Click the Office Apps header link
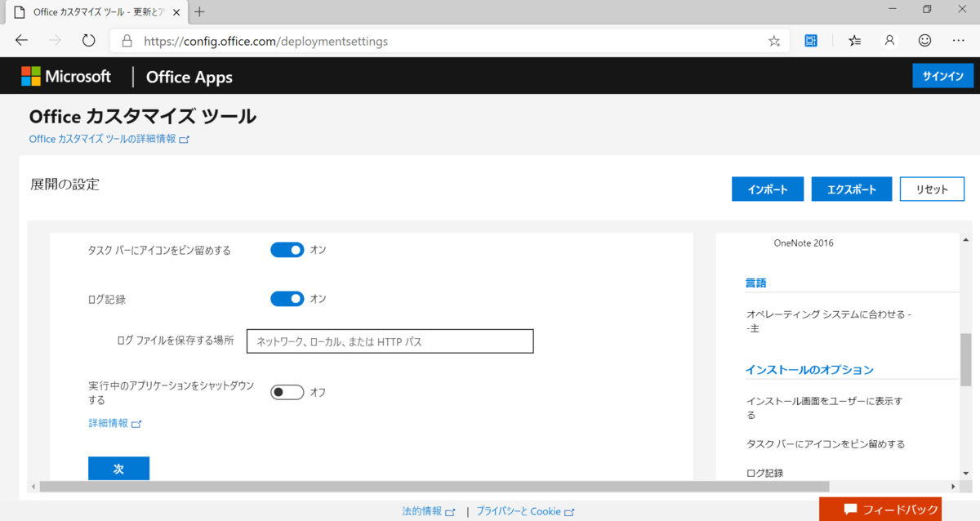980x521 pixels. pyautogui.click(x=189, y=77)
